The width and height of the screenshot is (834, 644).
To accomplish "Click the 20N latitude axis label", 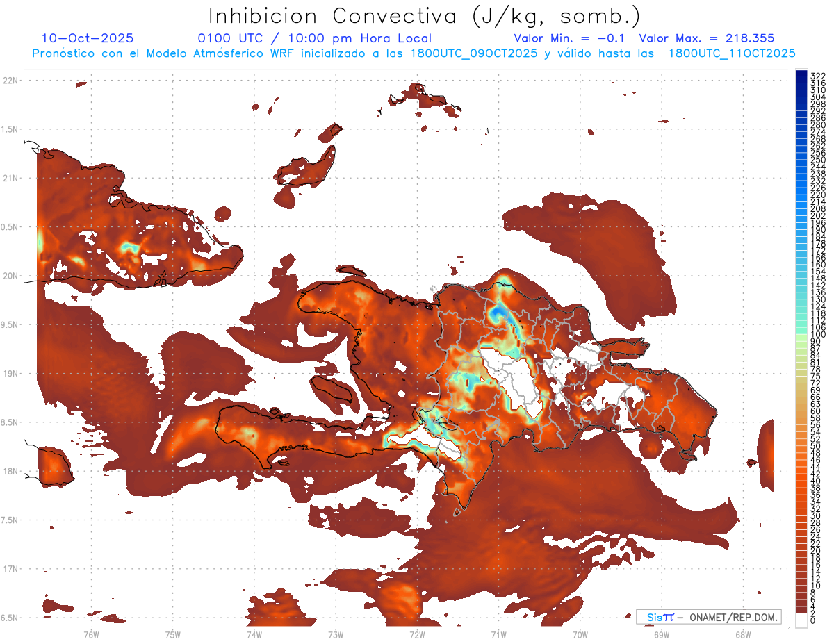I will pyautogui.click(x=10, y=276).
